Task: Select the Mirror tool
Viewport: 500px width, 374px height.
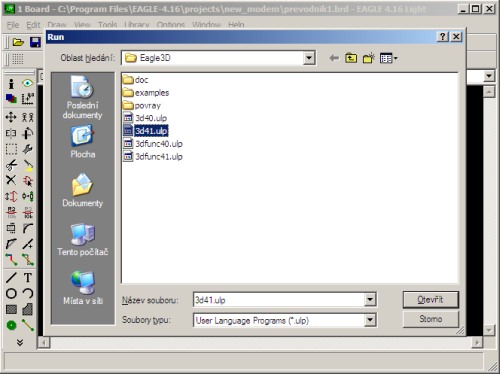Action: click(11, 133)
